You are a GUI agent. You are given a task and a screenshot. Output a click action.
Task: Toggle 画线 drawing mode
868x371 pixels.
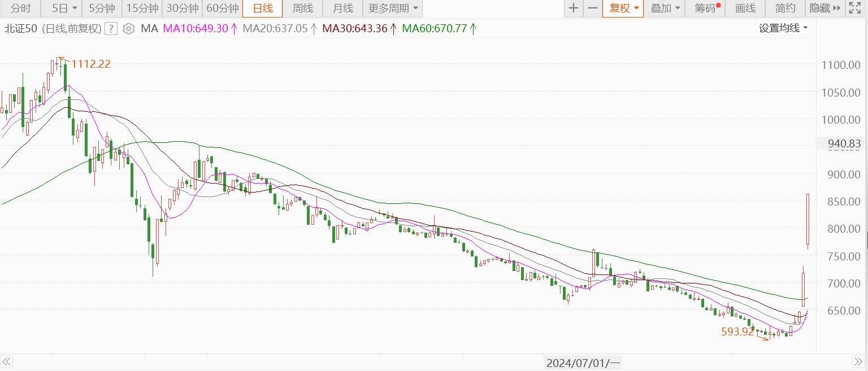coord(745,8)
